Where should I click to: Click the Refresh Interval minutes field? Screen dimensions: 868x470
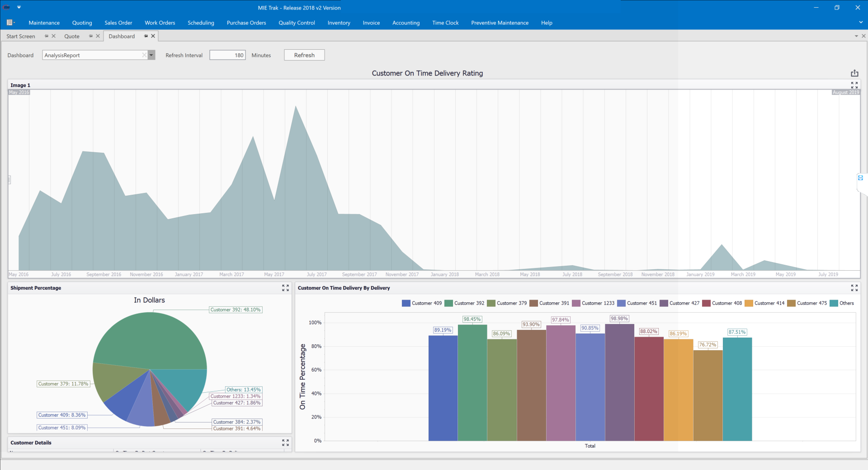(227, 55)
